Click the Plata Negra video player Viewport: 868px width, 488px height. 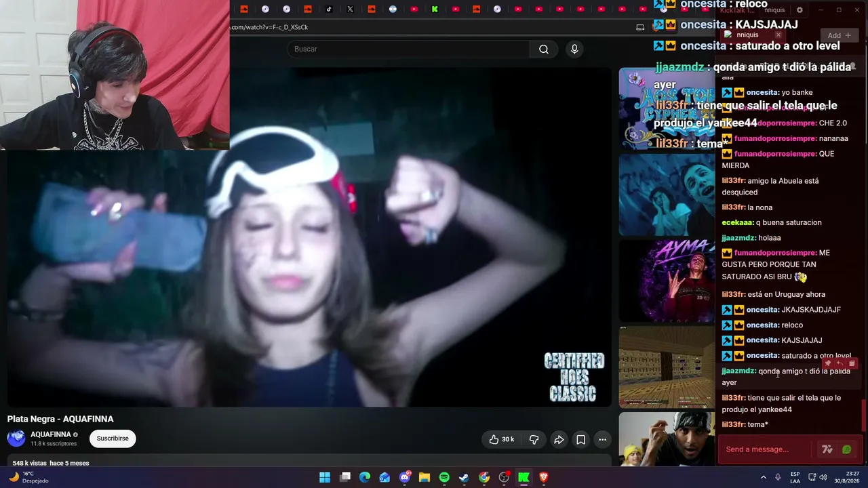click(x=309, y=237)
